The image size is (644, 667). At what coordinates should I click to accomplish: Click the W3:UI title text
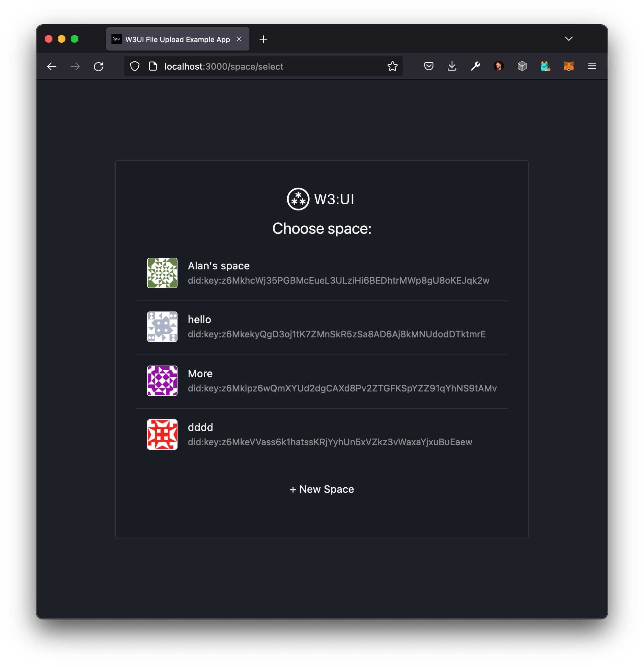pyautogui.click(x=334, y=199)
